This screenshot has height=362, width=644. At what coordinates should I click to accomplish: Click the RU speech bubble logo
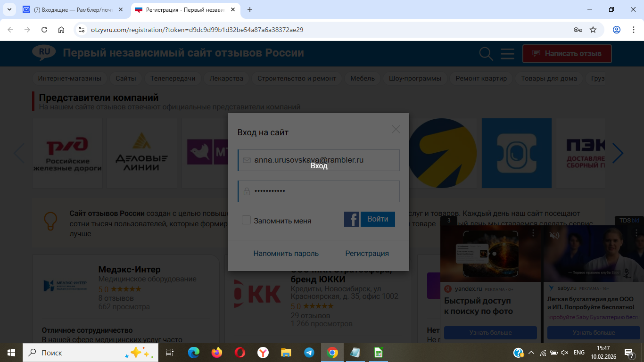point(44,53)
